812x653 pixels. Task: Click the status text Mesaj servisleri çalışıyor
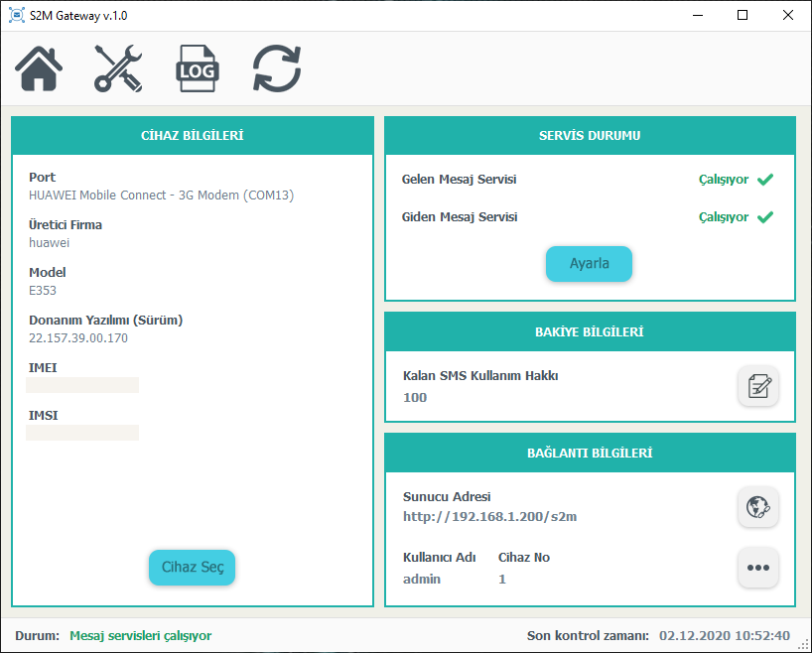pos(140,635)
